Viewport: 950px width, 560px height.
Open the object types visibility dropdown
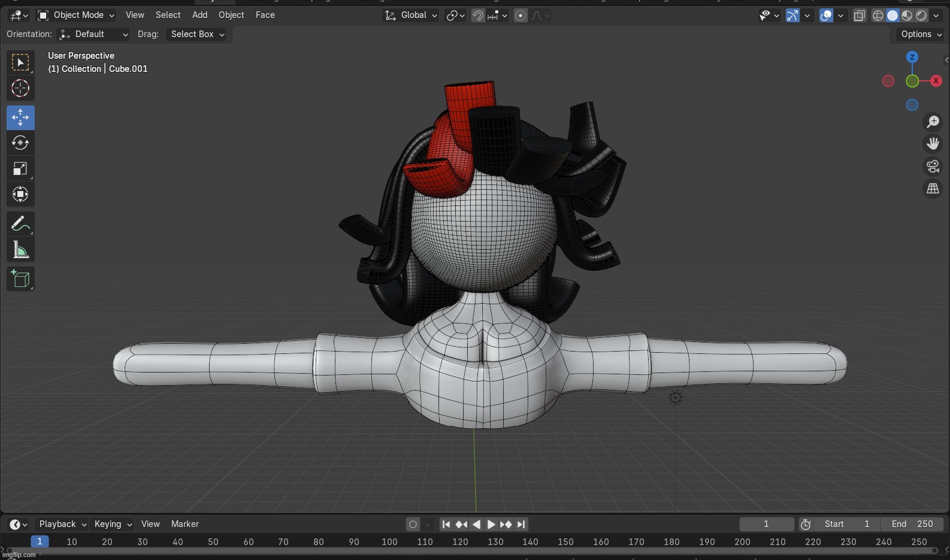tap(769, 15)
